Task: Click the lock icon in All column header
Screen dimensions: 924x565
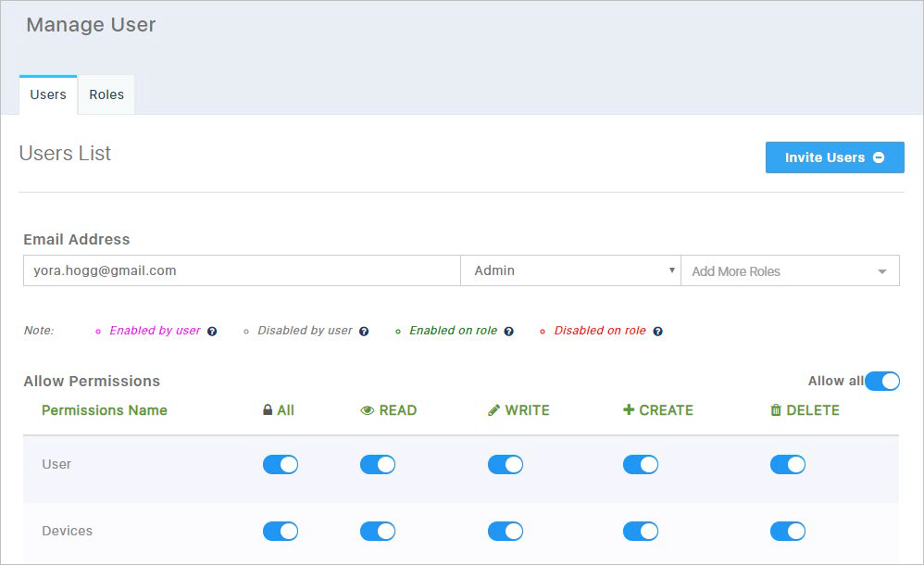Action: 268,410
